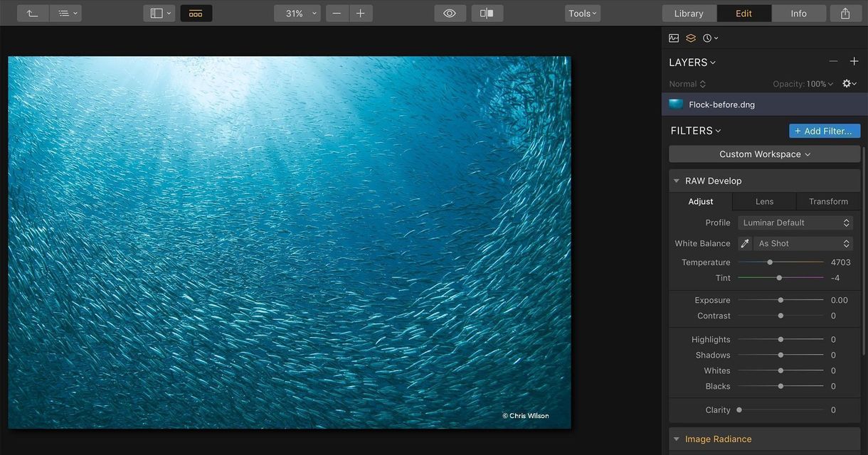
Task: Collapse the RAW Develop filter panel
Action: [677, 181]
